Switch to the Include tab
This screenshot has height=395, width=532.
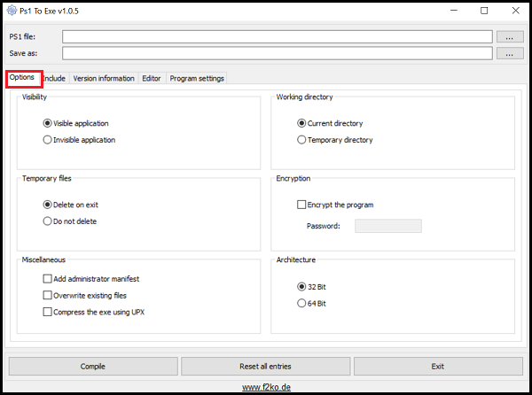(54, 79)
